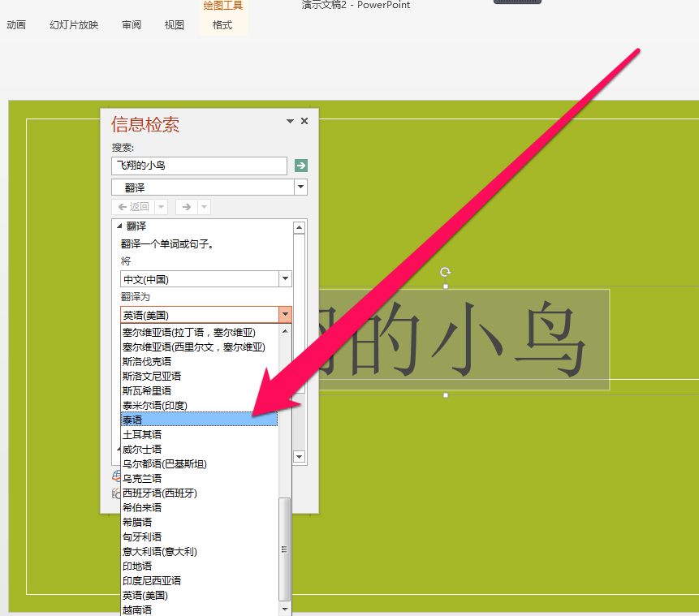Click the scroll-up arrow of the language list
The width and height of the screenshot is (699, 616).
(x=286, y=330)
